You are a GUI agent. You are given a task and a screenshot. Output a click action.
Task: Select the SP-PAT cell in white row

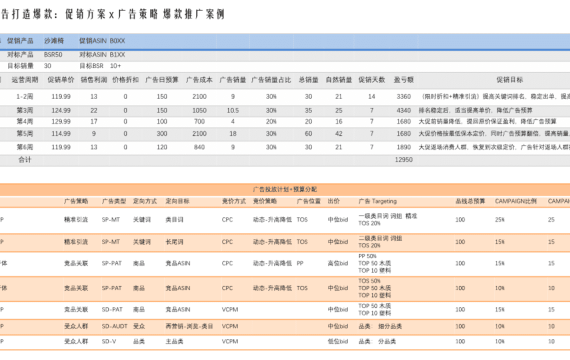(112, 263)
